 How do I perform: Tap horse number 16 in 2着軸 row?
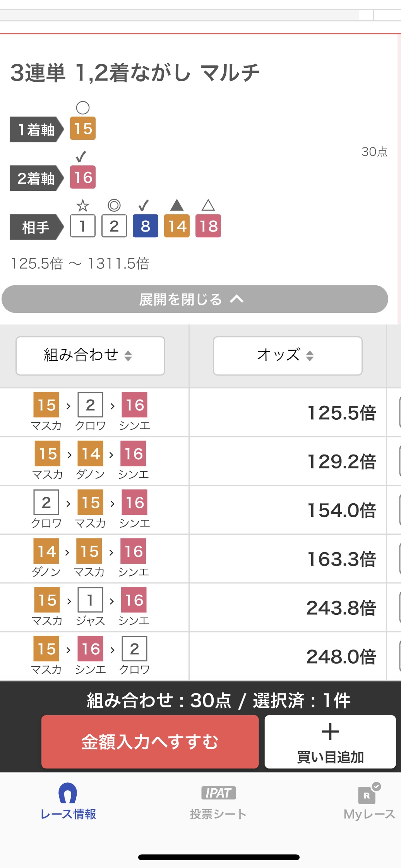click(83, 177)
